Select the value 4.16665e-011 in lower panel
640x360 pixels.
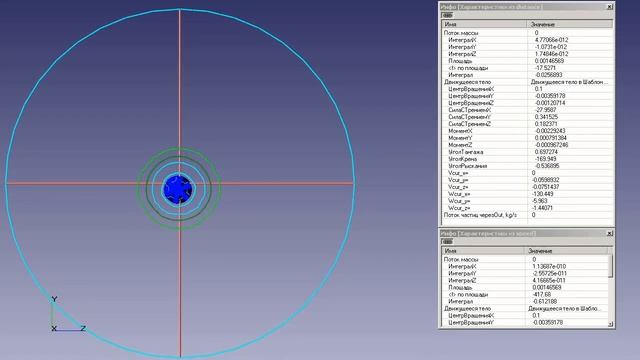[x=549, y=280]
